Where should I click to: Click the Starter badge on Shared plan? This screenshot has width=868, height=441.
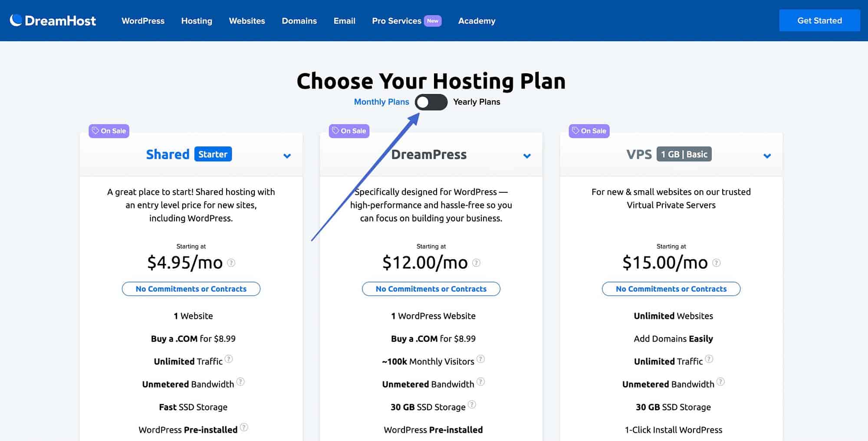213,154
